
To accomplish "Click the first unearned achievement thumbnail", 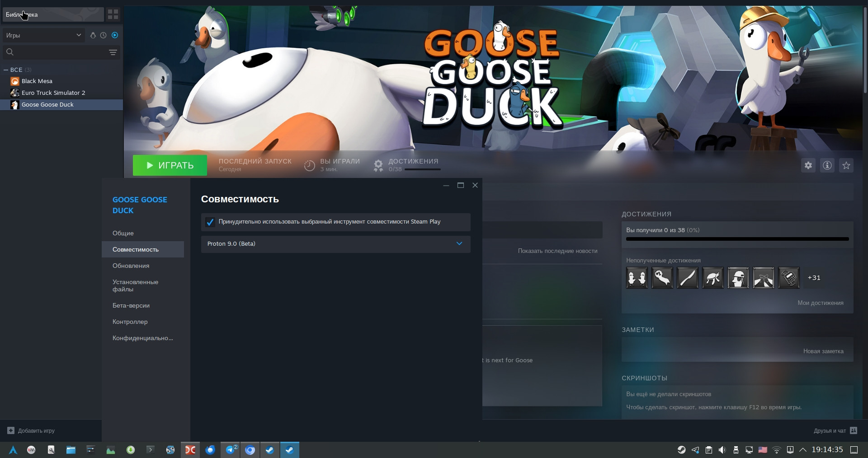I will 637,278.
